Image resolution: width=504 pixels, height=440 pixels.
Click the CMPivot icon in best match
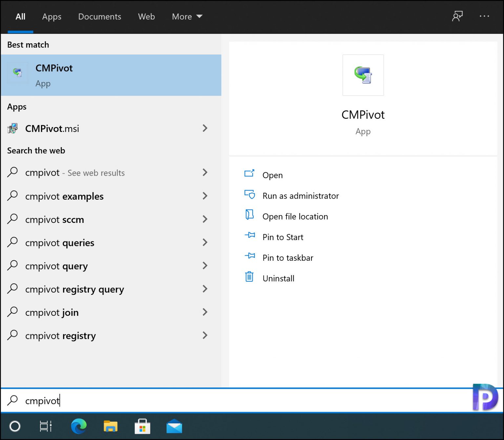click(x=17, y=72)
